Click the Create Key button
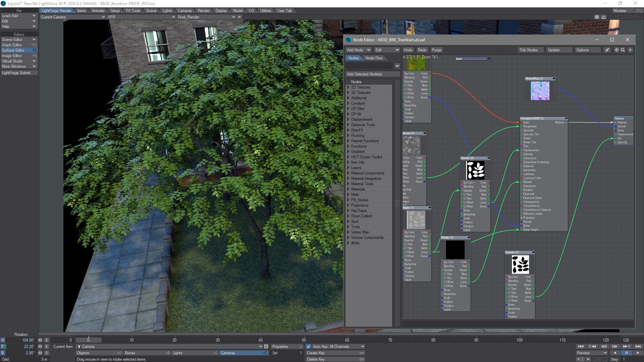Viewport: 644px width, 362px height. pyautogui.click(x=335, y=353)
